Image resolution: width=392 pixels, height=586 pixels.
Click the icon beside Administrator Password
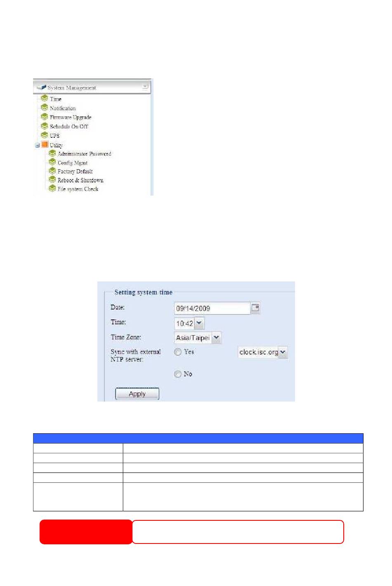[x=52, y=153]
